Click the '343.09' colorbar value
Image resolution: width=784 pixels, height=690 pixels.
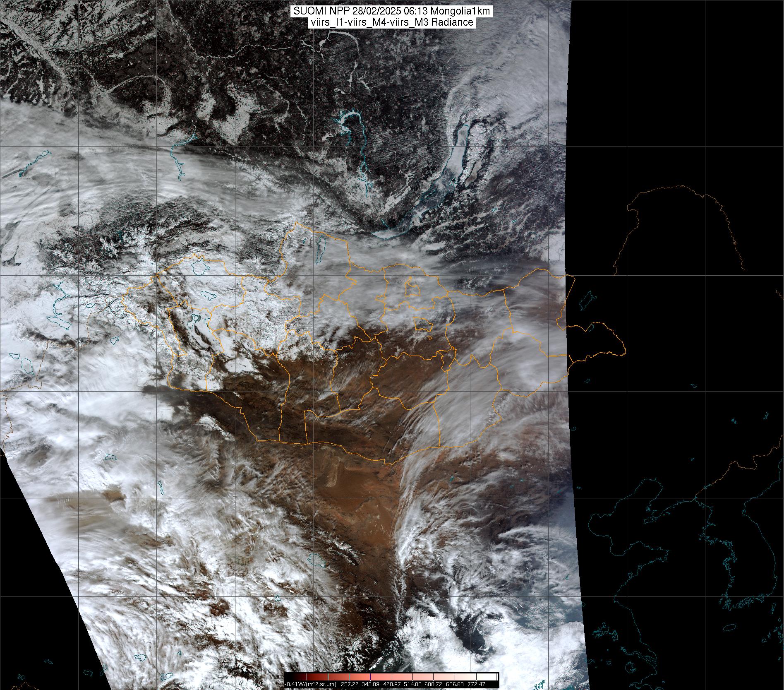[x=370, y=684]
